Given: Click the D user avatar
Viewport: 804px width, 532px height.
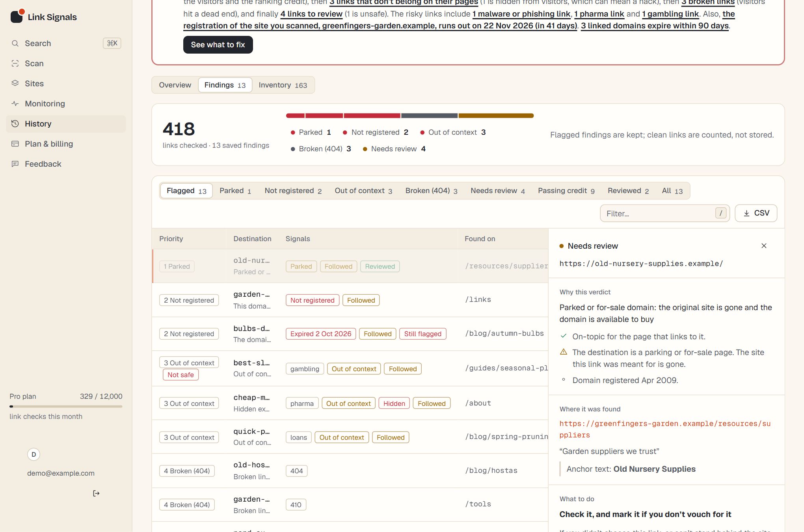Looking at the screenshot, I should pos(34,454).
